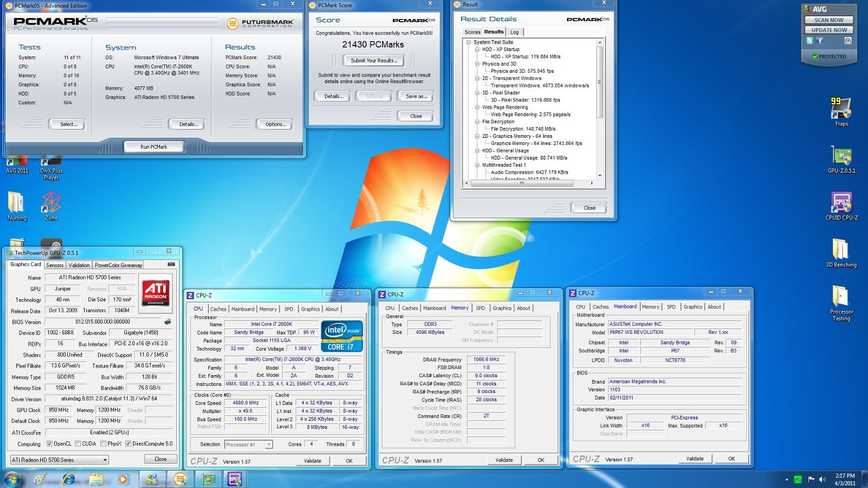Launch Paint from the taskbar
The image size is (868, 488).
pos(40,479)
